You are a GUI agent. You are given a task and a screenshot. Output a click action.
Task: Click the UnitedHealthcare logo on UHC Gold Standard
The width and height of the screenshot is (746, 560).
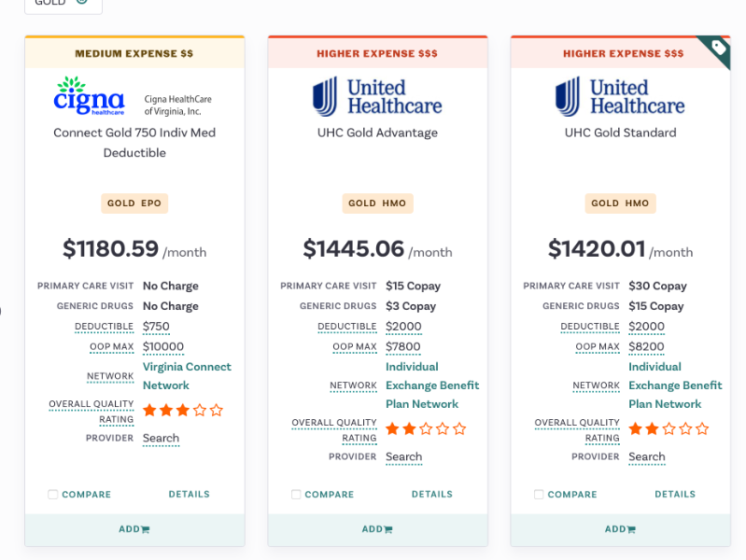620,96
